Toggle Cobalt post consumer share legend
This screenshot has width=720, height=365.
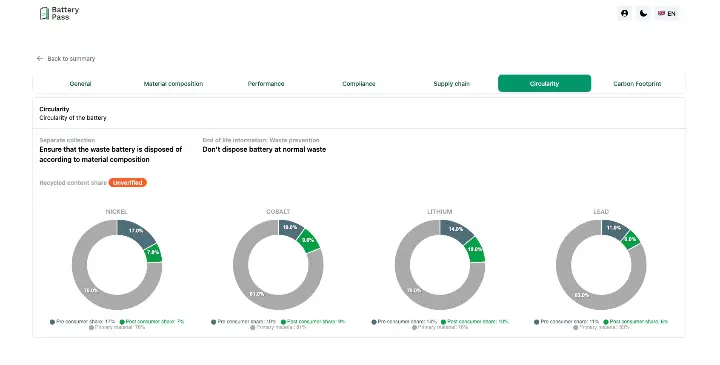pos(313,322)
